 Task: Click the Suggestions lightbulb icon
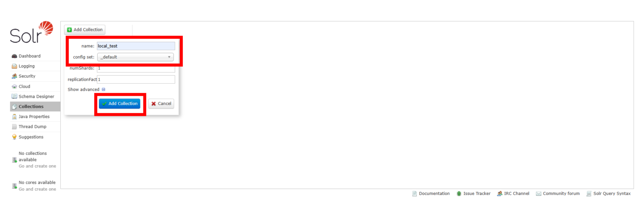(14, 137)
